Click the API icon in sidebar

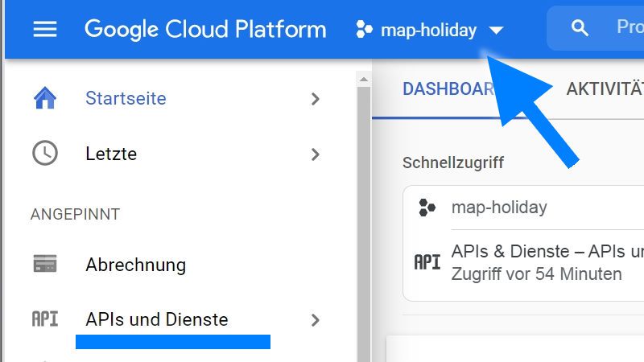pyautogui.click(x=45, y=319)
